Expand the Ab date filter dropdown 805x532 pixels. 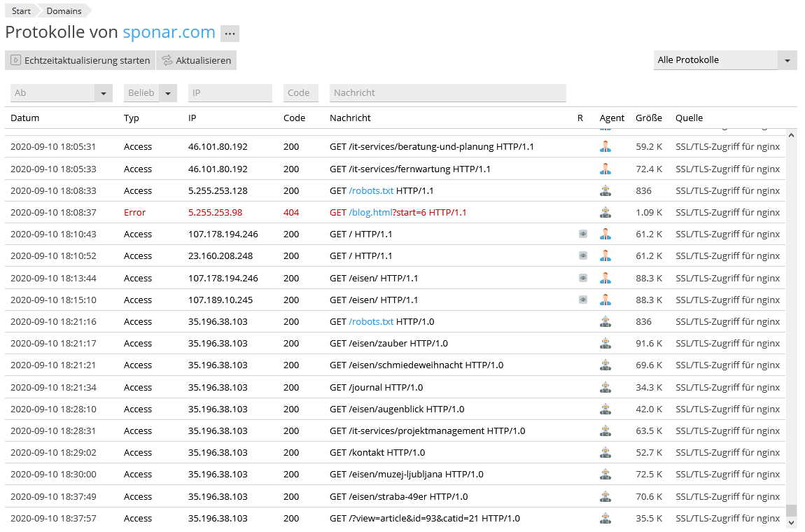click(104, 93)
